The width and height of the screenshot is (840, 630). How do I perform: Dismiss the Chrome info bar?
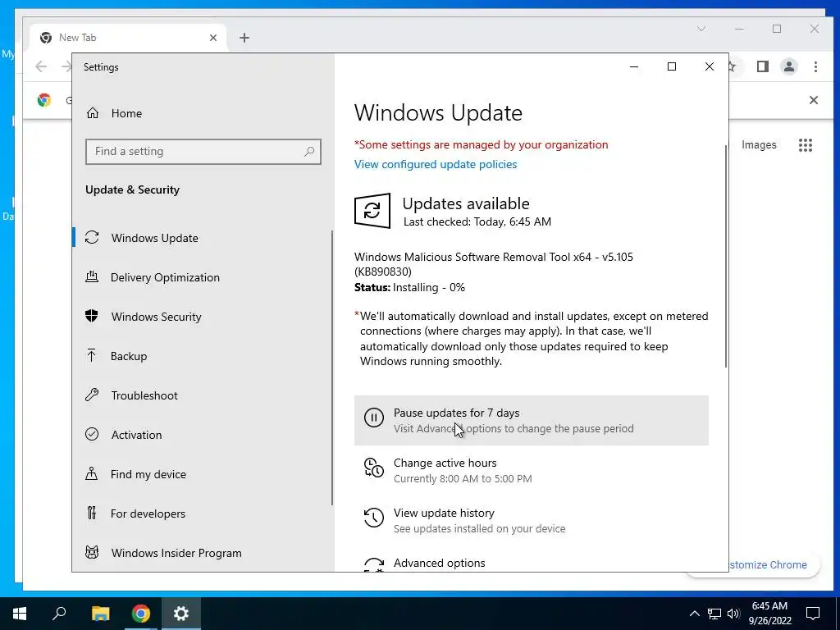tap(813, 100)
